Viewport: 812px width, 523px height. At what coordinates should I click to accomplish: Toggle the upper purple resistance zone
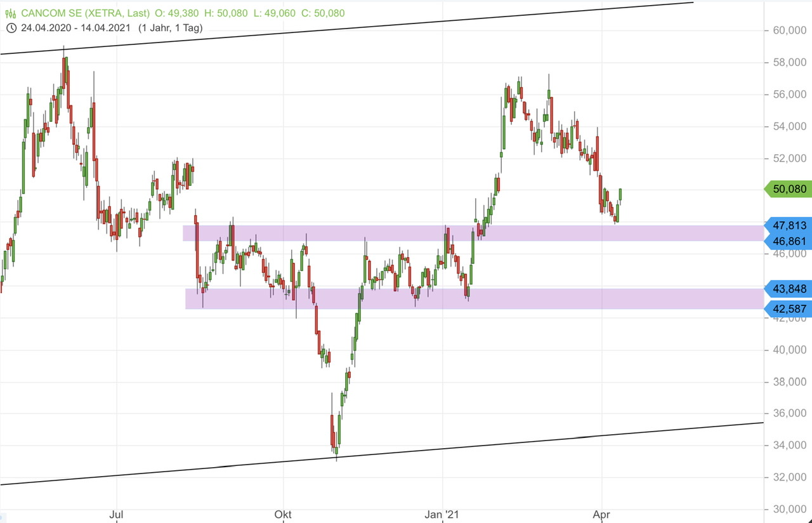[x=444, y=233]
